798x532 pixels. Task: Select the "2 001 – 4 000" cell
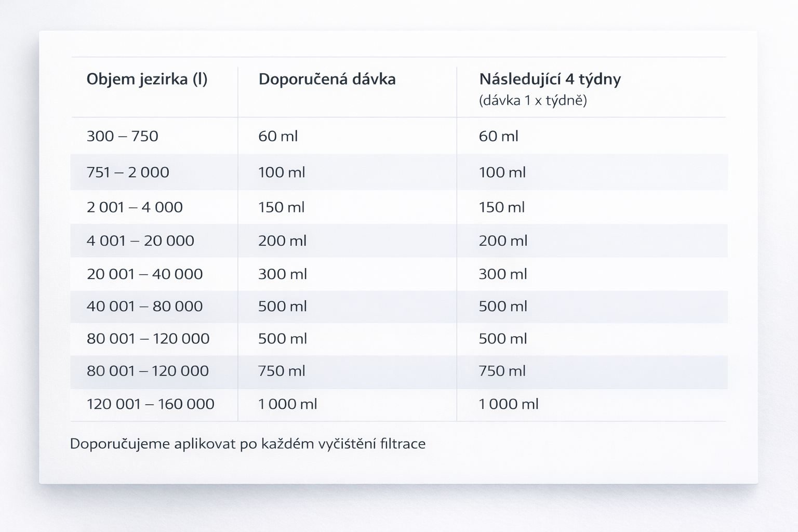click(x=135, y=207)
